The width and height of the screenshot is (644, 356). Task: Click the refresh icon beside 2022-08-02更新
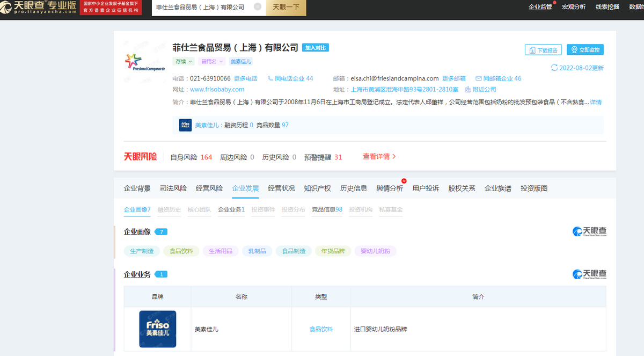554,68
